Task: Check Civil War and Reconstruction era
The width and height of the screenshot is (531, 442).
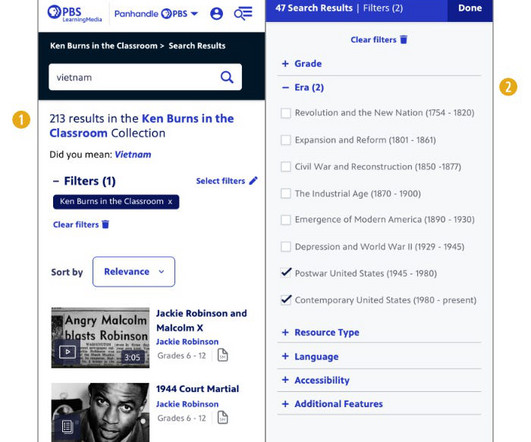Action: coord(286,167)
